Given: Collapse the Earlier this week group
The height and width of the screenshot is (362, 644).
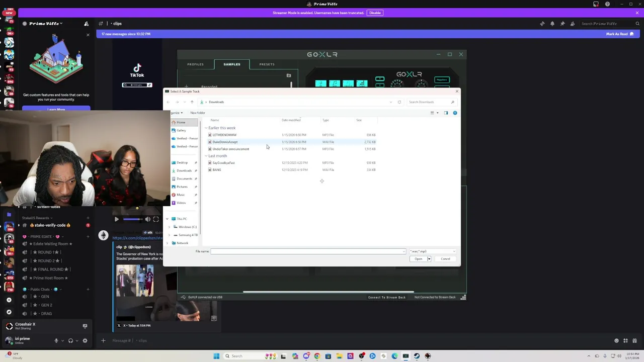Looking at the screenshot, I should [206, 128].
